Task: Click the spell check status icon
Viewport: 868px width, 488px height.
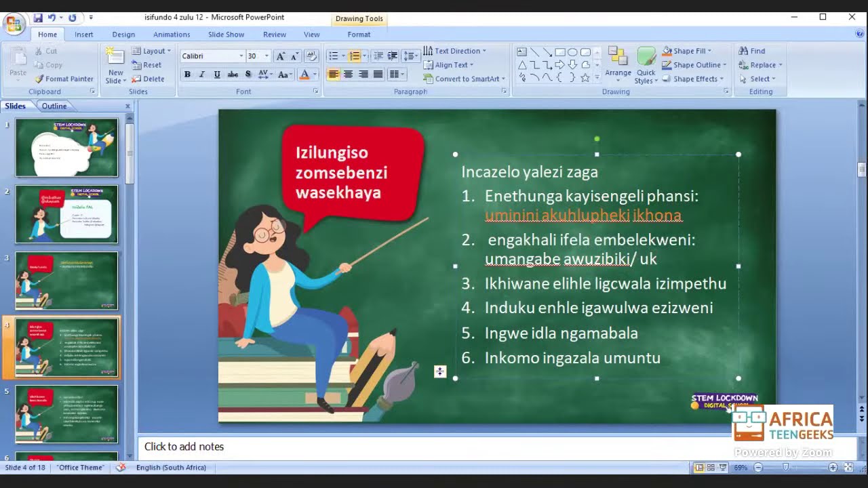Action: (x=121, y=468)
